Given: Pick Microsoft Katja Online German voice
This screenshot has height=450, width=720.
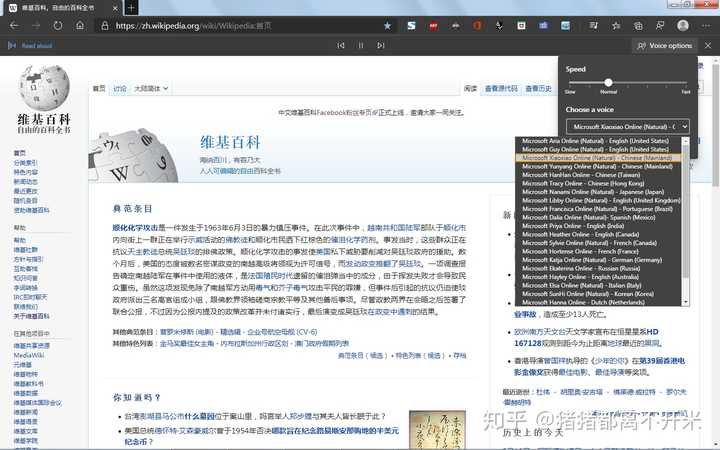Looking at the screenshot, I should [598, 260].
